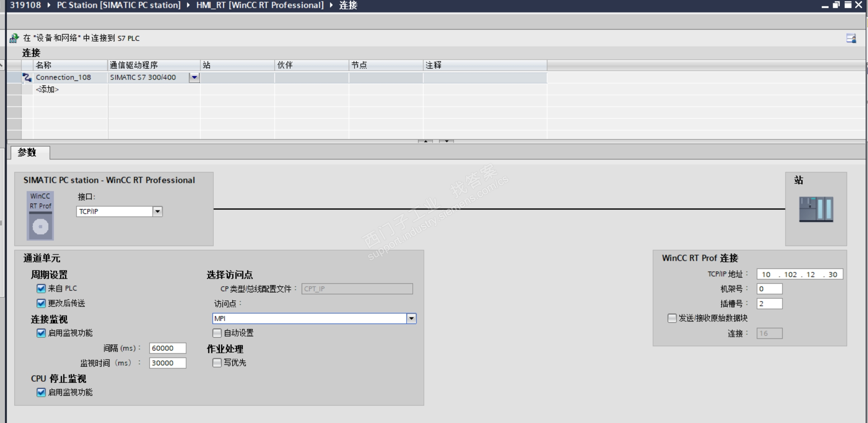Open the SIMATIC S7 300/400 driver dropdown
868x423 pixels.
coord(194,78)
